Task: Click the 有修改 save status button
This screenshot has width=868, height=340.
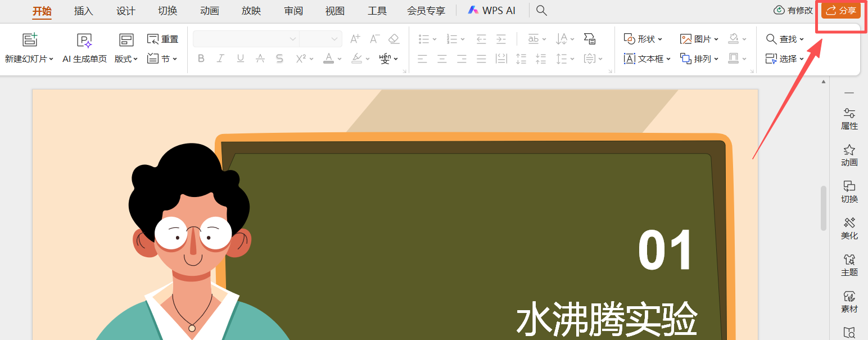Action: pyautogui.click(x=793, y=10)
